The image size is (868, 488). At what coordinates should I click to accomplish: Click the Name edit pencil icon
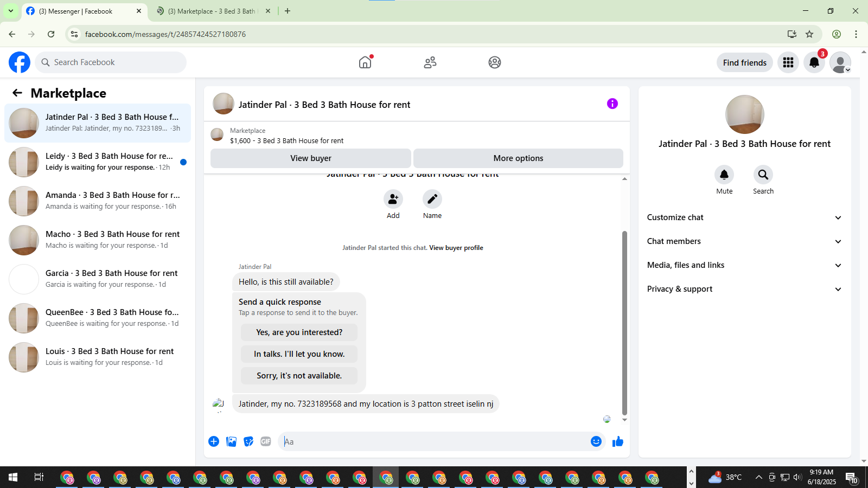pyautogui.click(x=432, y=199)
